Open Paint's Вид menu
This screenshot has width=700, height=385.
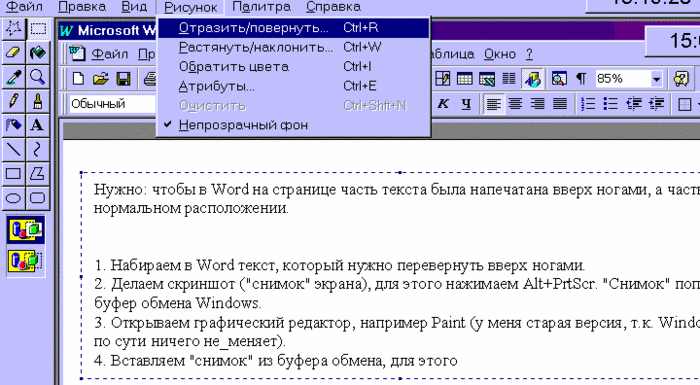tap(134, 7)
